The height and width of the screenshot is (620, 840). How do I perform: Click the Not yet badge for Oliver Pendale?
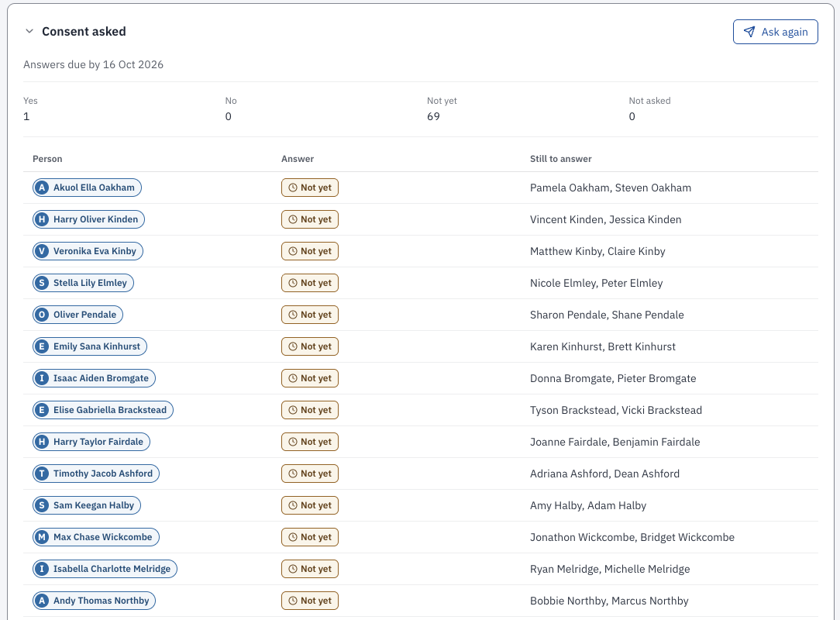tap(310, 315)
